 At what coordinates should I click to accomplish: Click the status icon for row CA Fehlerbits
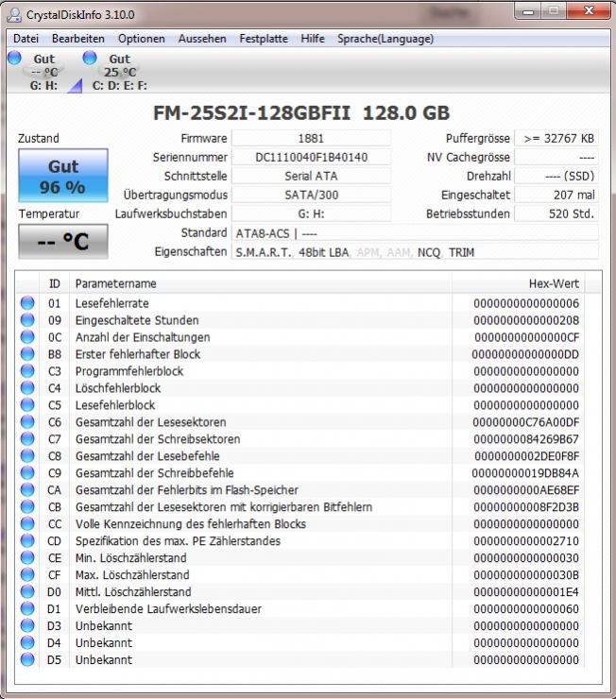click(x=27, y=489)
